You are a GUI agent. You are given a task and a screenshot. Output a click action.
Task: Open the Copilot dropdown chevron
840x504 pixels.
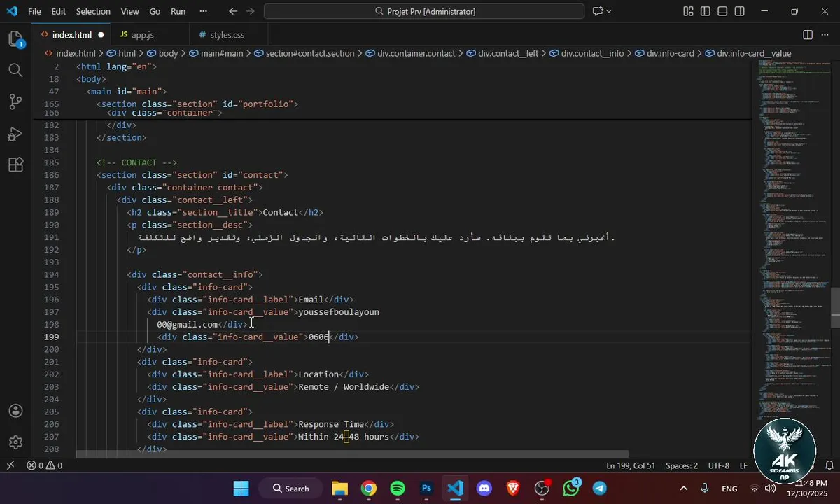pyautogui.click(x=609, y=11)
